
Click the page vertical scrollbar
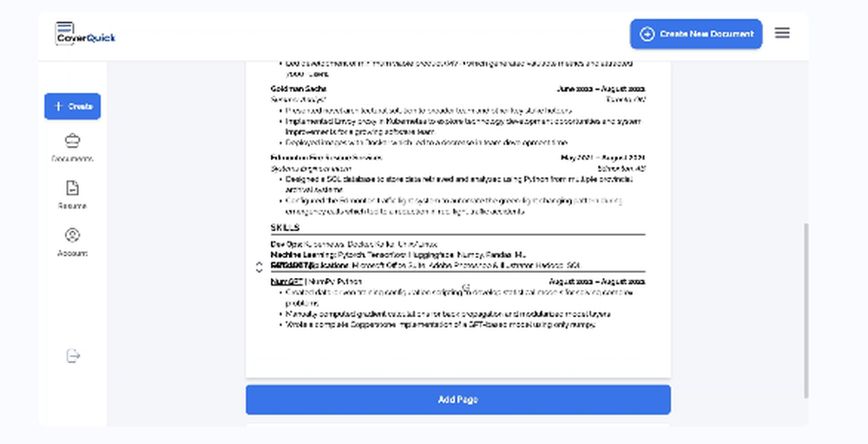tap(807, 308)
